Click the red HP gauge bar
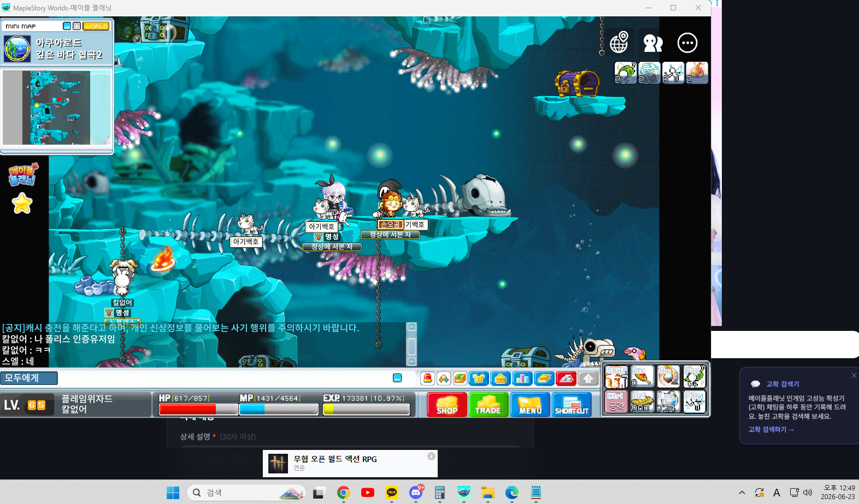 coord(198,409)
